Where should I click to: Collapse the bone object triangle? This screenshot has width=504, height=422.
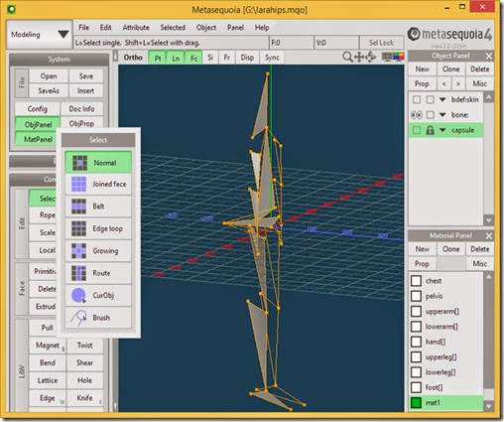coord(442,115)
